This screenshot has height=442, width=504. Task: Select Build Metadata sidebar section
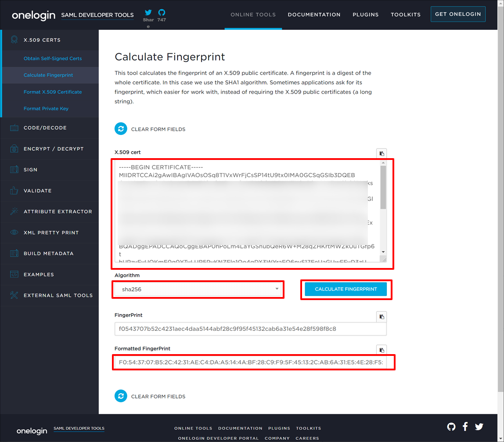[x=50, y=253]
